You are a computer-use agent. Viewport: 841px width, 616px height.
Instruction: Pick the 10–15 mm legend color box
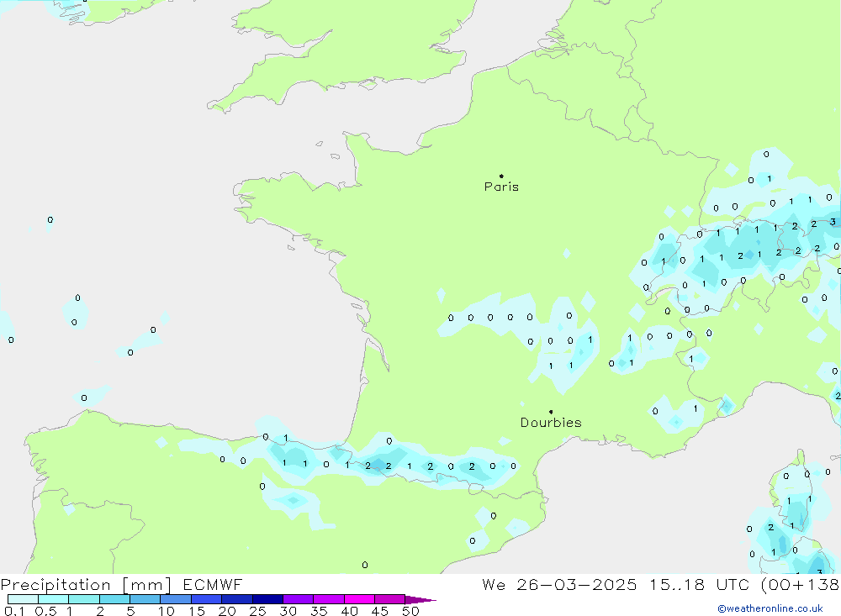(x=176, y=599)
